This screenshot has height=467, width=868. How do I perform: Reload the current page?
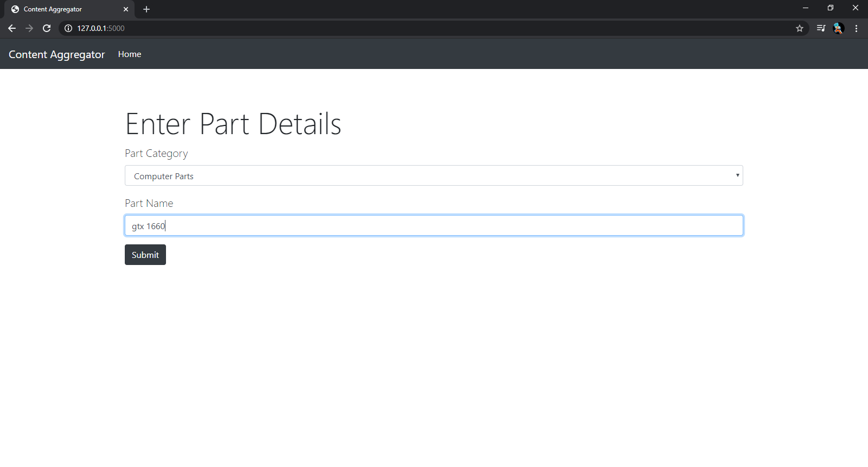(x=47, y=28)
